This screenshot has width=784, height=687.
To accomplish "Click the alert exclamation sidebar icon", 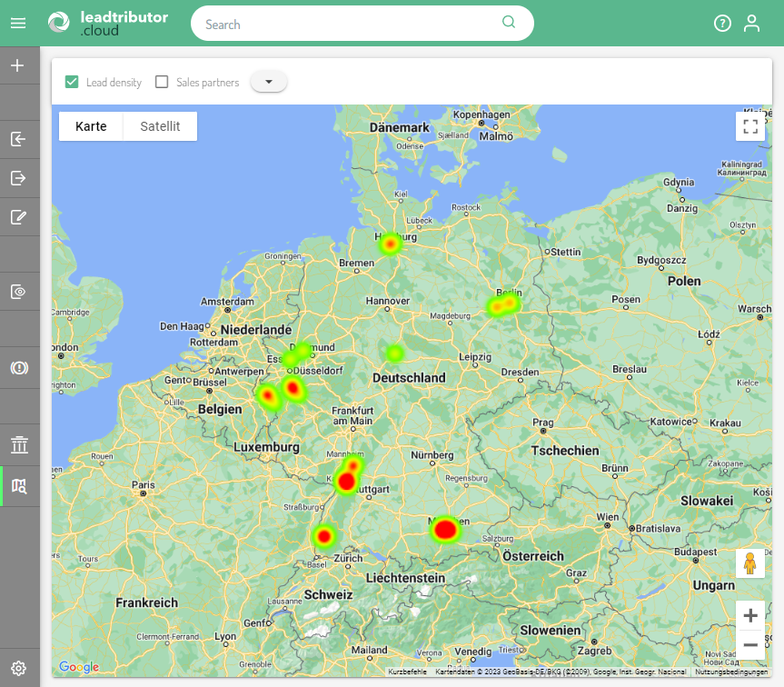I will 18,368.
